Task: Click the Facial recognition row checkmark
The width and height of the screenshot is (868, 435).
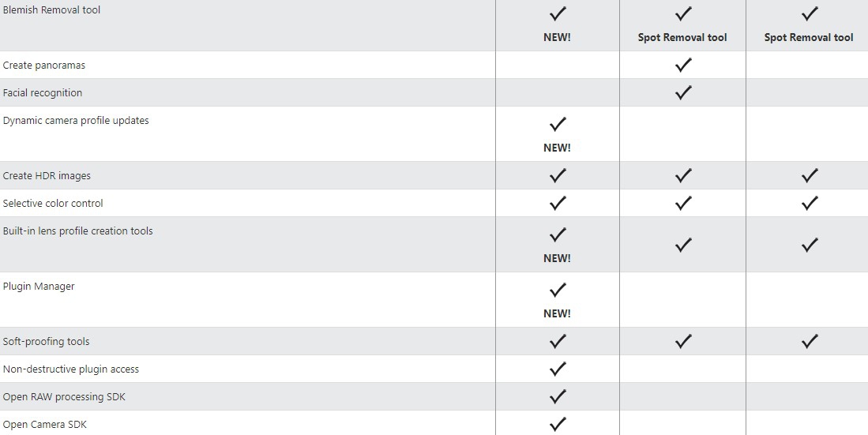Action: pyautogui.click(x=683, y=92)
